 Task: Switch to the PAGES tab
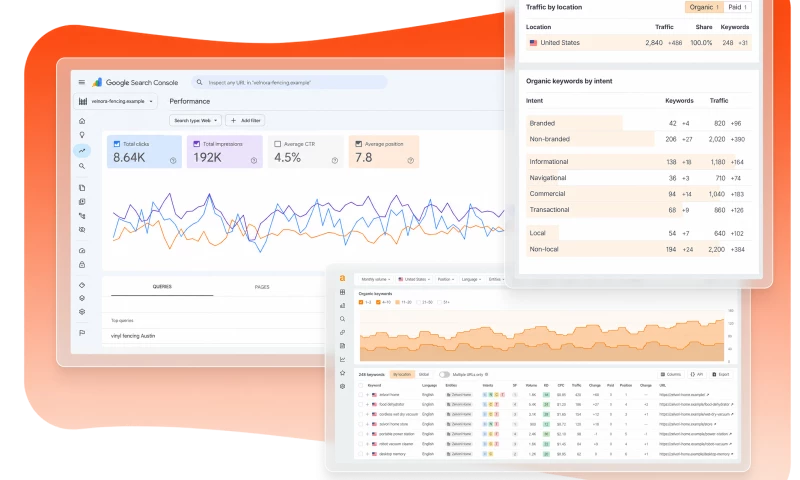(262, 287)
